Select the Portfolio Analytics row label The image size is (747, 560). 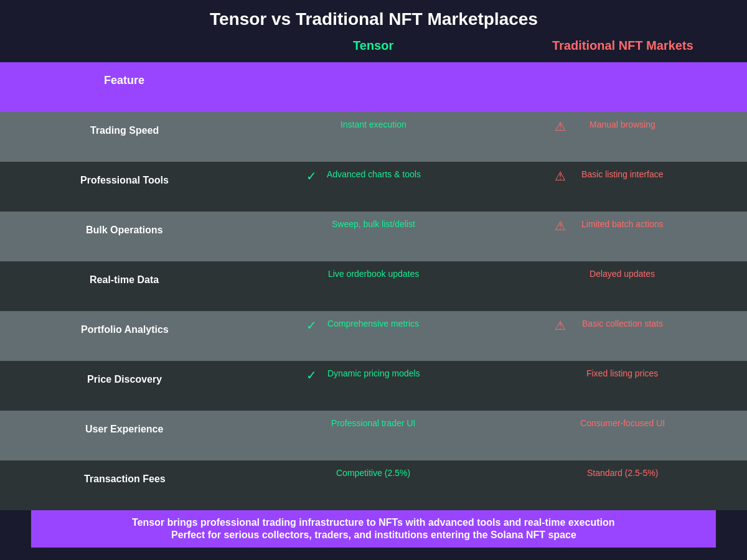point(125,330)
